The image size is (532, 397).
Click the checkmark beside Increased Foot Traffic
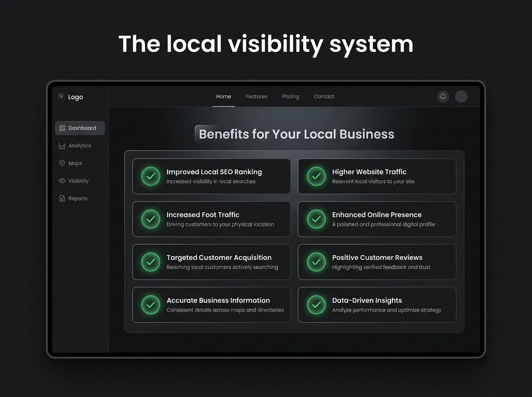[151, 219]
